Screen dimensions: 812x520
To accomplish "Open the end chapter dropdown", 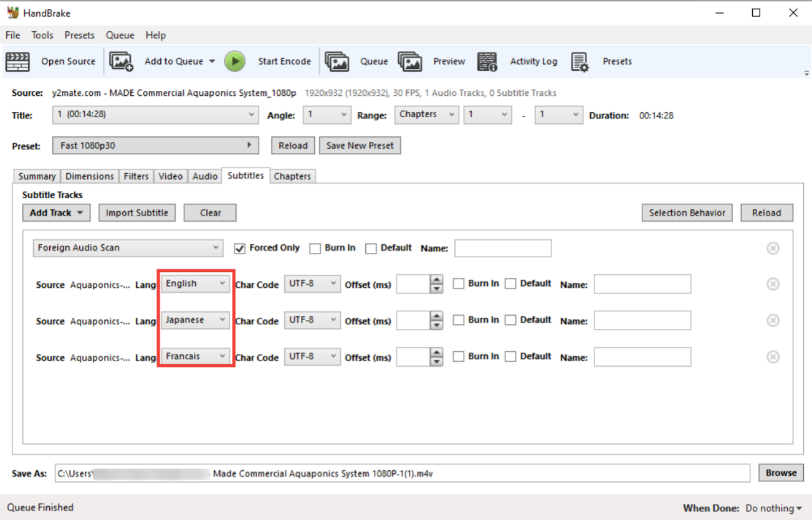I will (x=559, y=115).
